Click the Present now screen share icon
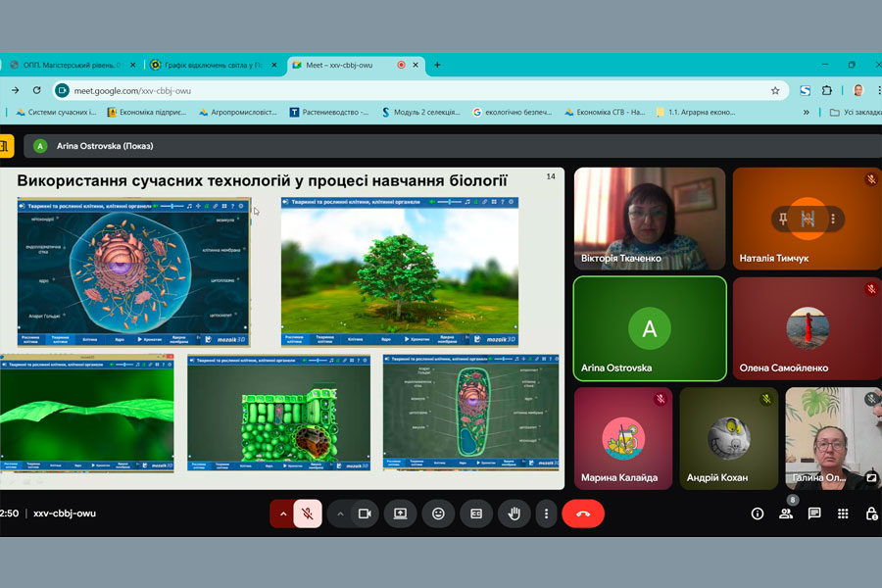The image size is (882, 588). pyautogui.click(x=400, y=514)
